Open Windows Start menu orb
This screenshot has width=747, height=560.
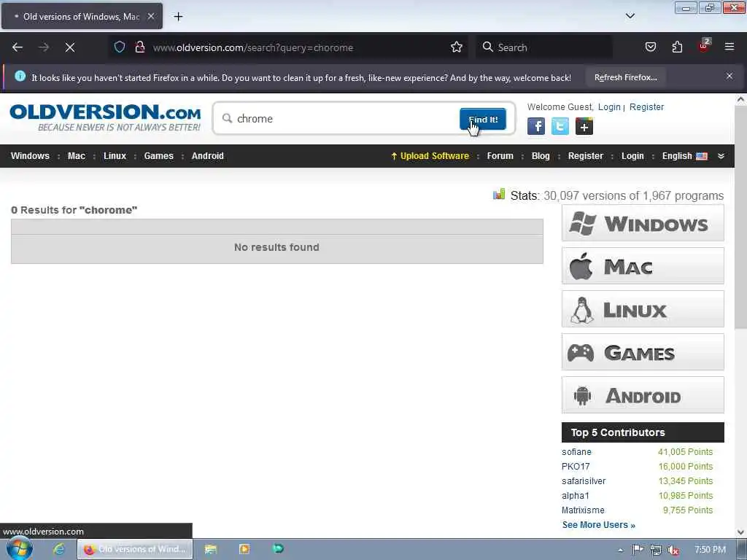(19, 549)
